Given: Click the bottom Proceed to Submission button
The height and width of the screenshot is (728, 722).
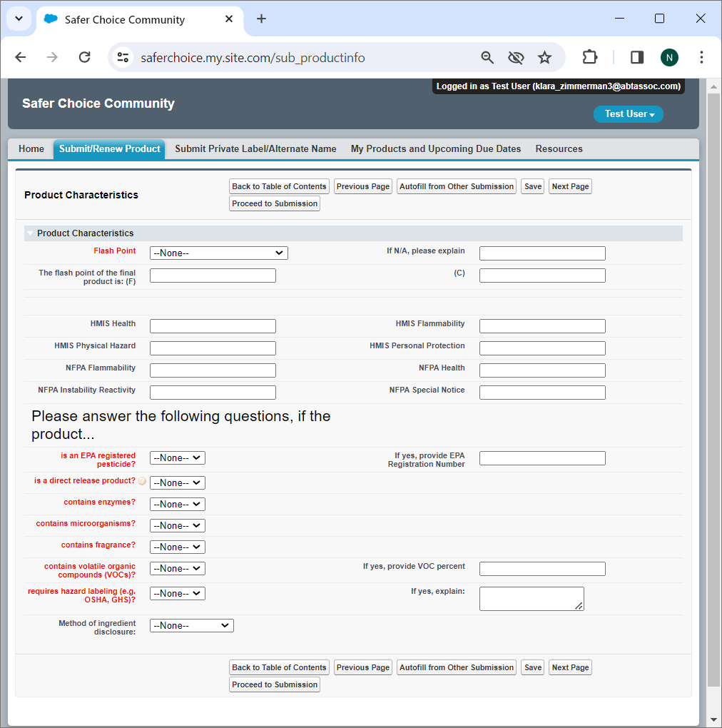Looking at the screenshot, I should [275, 684].
